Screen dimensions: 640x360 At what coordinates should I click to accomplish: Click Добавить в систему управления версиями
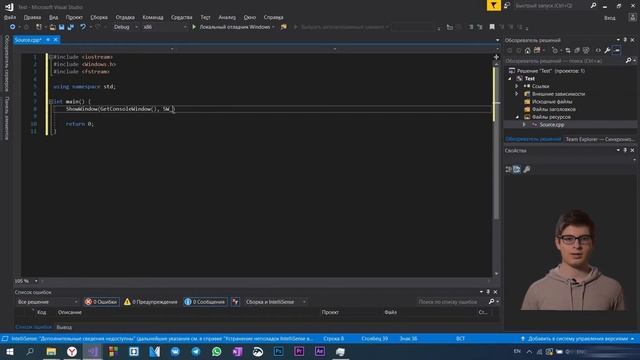tap(577, 339)
